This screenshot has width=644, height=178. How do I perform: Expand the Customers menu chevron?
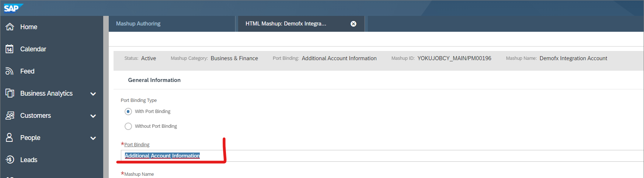(93, 116)
